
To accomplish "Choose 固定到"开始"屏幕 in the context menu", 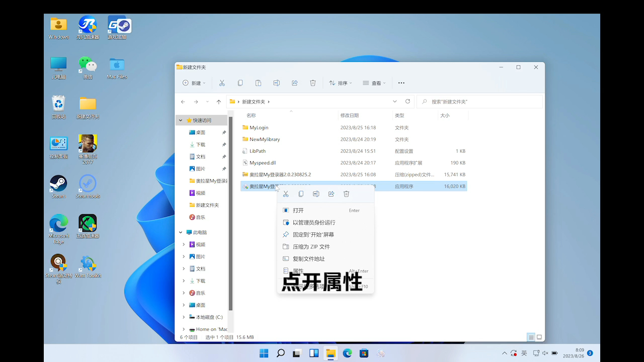I will coord(326,235).
